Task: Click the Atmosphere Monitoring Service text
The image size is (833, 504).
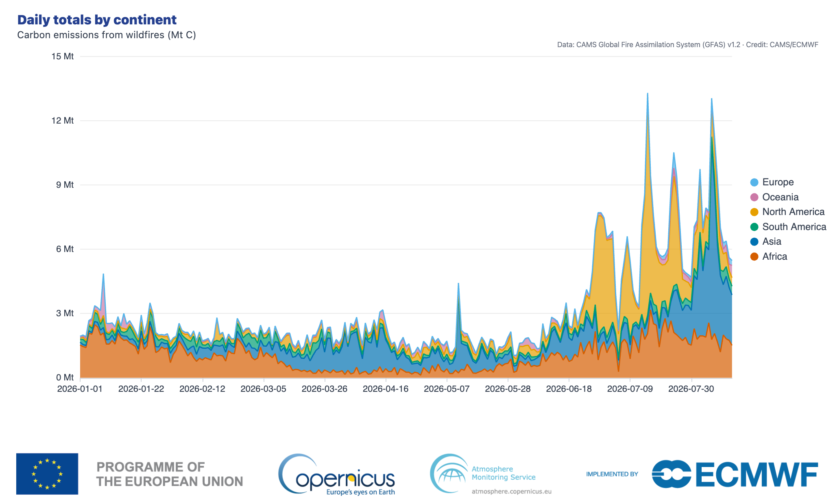Action: 504,473
